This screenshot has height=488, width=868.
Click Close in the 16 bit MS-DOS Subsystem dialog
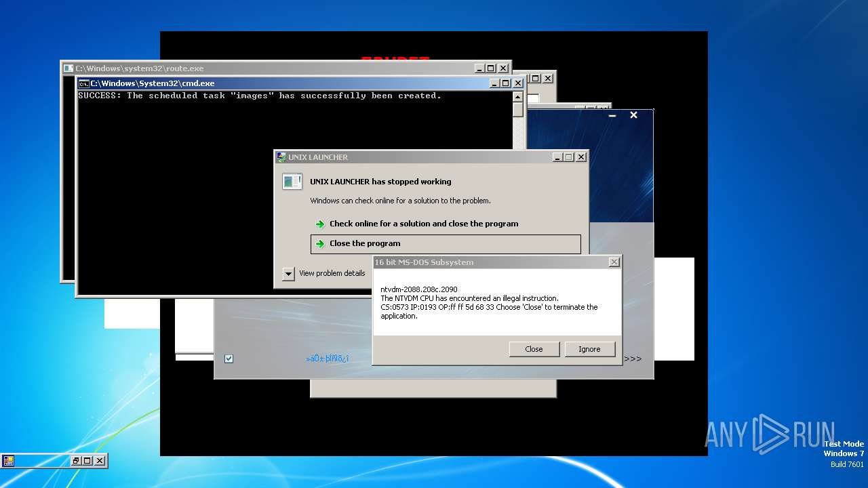534,349
